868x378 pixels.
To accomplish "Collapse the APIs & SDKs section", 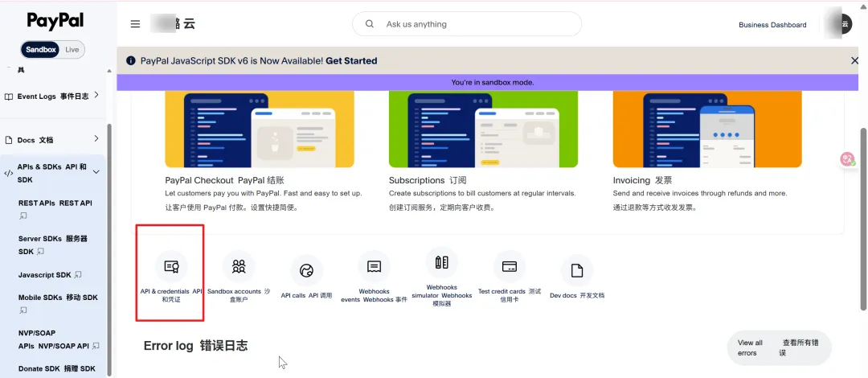I will click(96, 172).
